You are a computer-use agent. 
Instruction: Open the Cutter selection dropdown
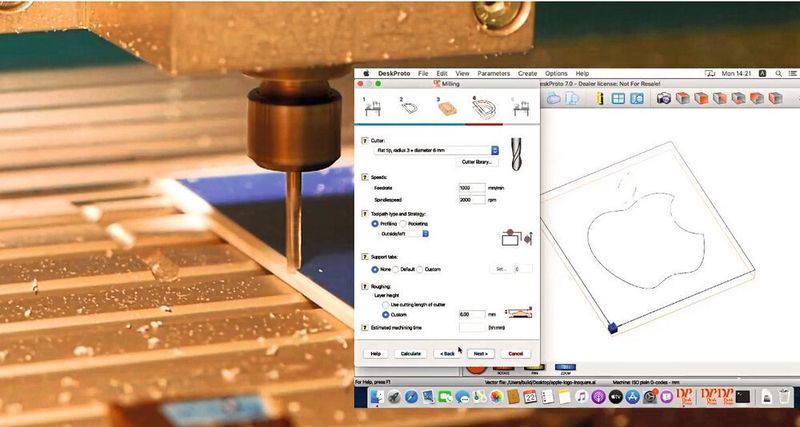pyautogui.click(x=436, y=150)
